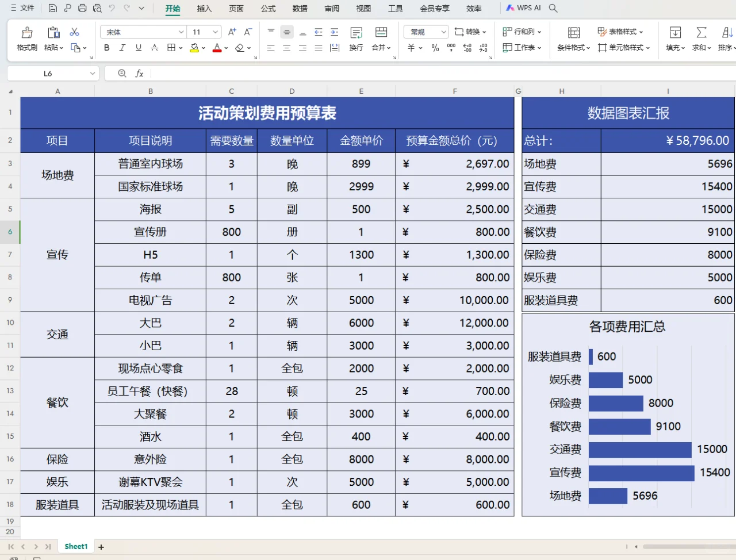This screenshot has width=736, height=560.
Task: Open the WPS AI assistant
Action: tap(523, 8)
